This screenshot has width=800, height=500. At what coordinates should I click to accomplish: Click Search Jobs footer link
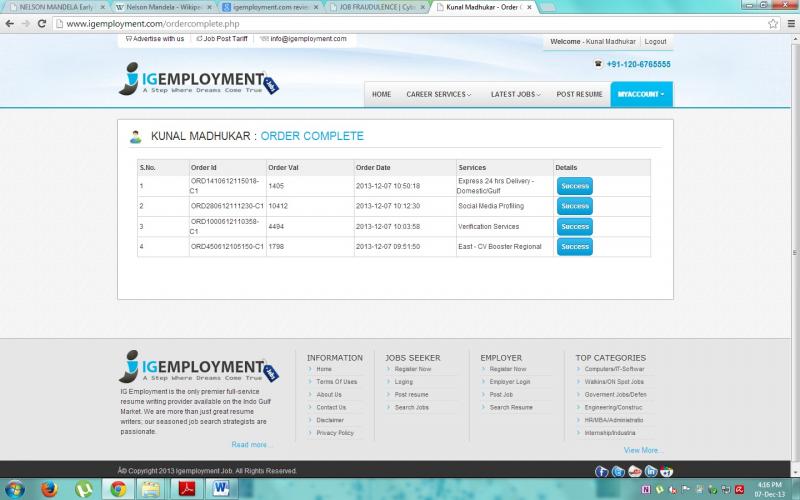411,407
